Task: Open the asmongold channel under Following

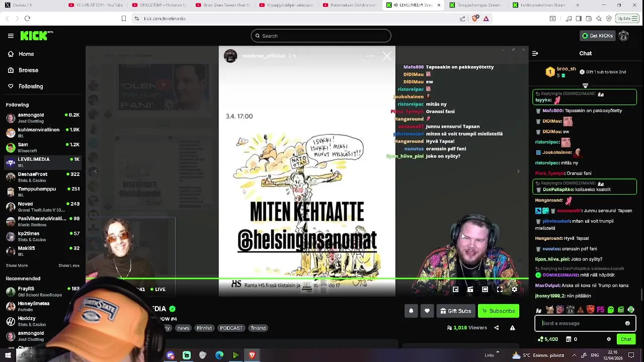Action: click(42, 118)
